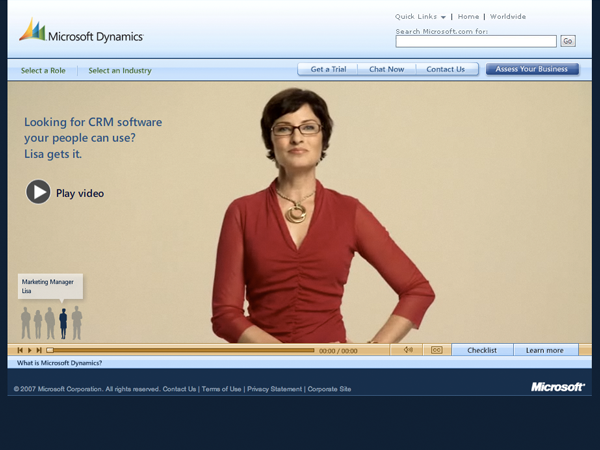Click the Contact Us button in navigation
The height and width of the screenshot is (450, 600).
(446, 69)
